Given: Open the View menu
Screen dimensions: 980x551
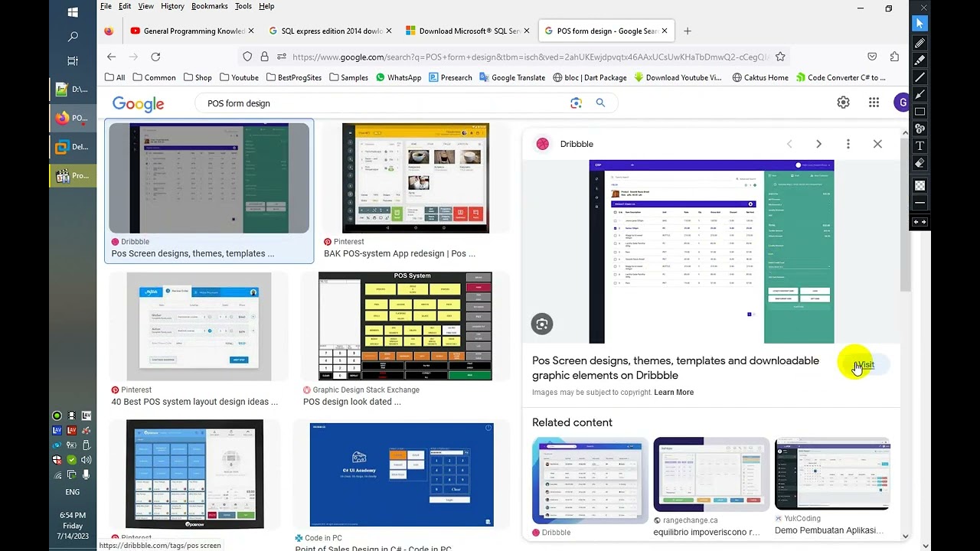Looking at the screenshot, I should [x=145, y=6].
